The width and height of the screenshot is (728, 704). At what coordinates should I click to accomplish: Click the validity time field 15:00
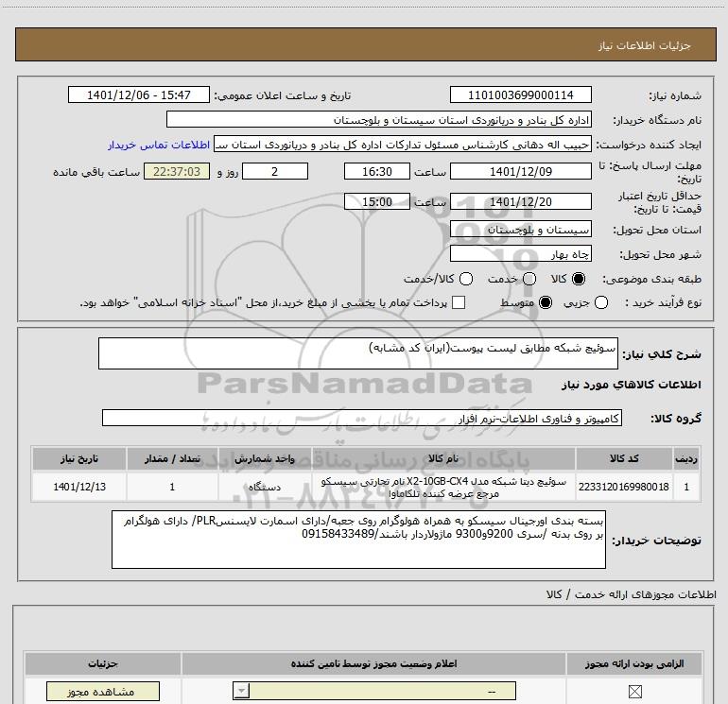tap(377, 202)
